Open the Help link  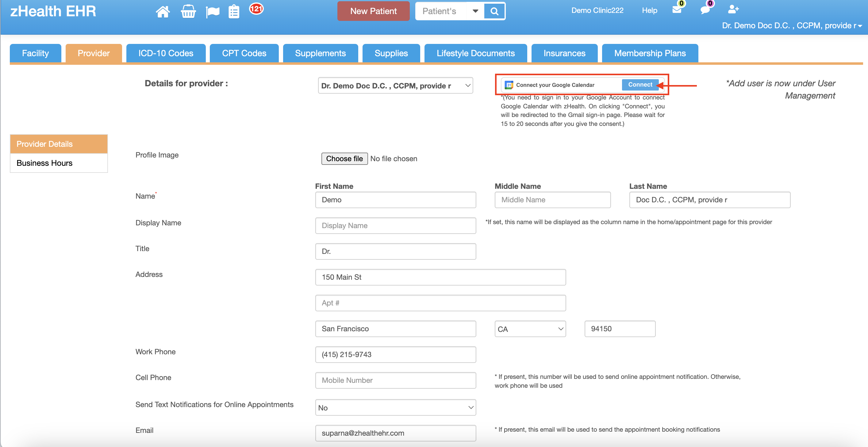[x=649, y=10]
